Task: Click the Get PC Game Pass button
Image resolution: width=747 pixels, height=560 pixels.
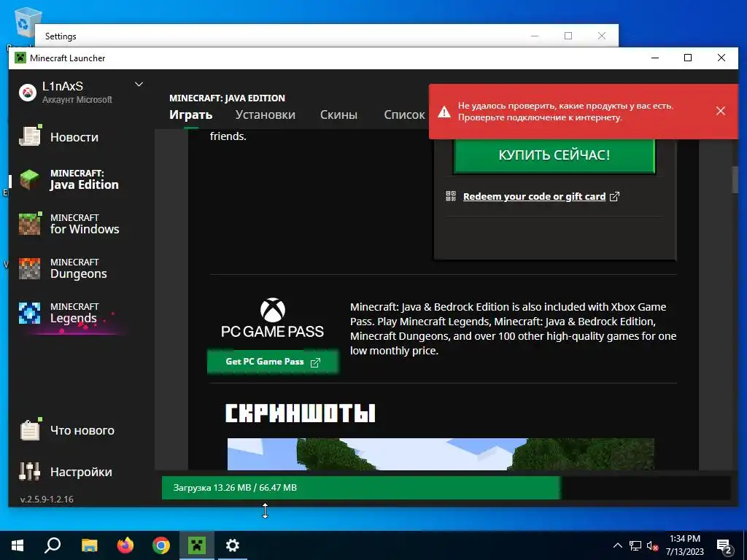Action: tap(273, 362)
